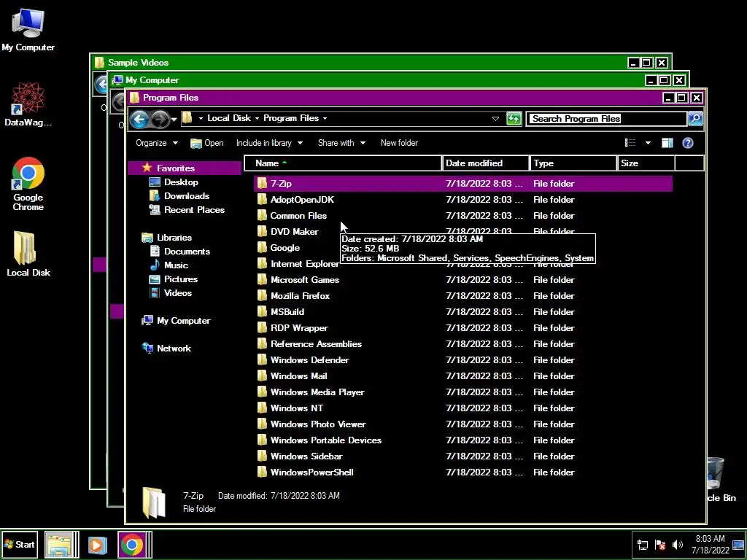Select Favorites header in sidebar
Image resolution: width=747 pixels, height=560 pixels.
point(185,168)
